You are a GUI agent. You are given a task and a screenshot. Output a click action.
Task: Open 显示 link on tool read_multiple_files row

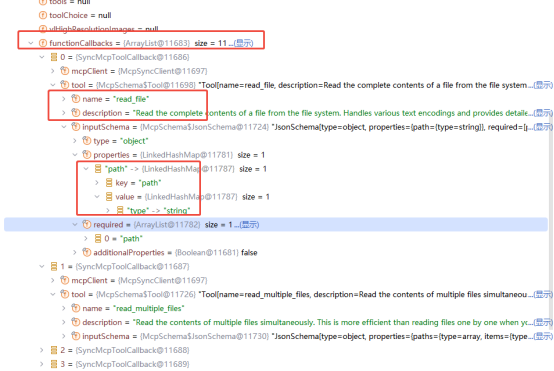coord(543,294)
